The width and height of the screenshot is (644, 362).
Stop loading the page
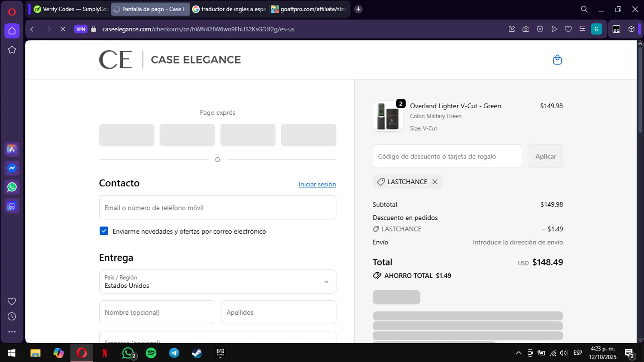[x=63, y=29]
